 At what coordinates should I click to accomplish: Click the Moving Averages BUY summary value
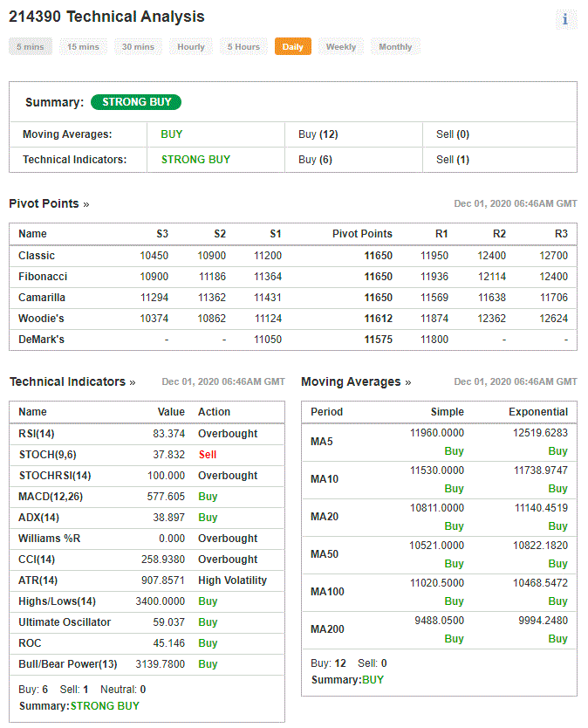click(172, 134)
